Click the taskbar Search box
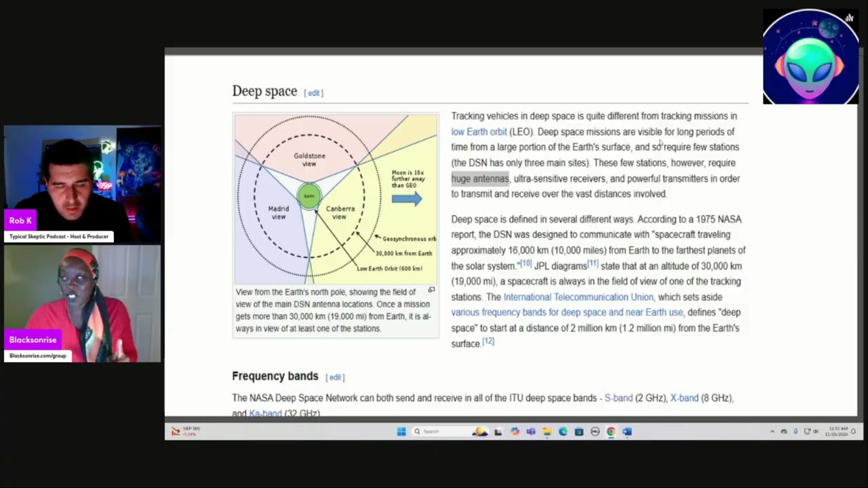The image size is (868, 488). tap(450, 431)
